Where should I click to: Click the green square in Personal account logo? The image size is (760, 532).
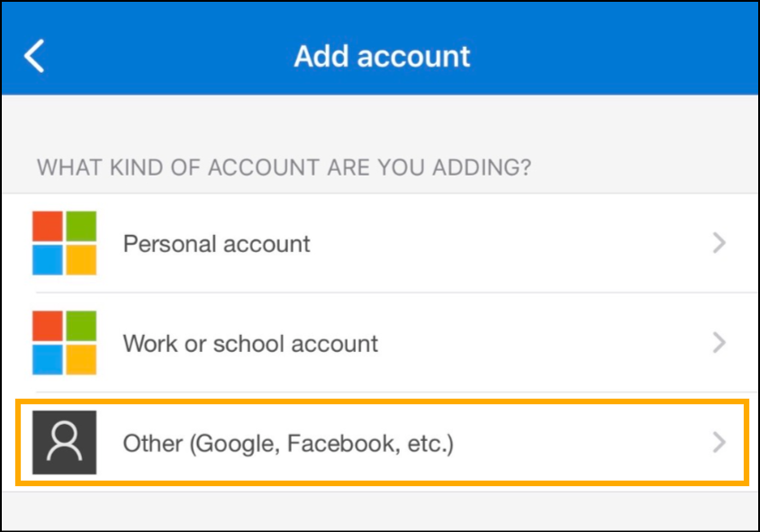point(80,227)
